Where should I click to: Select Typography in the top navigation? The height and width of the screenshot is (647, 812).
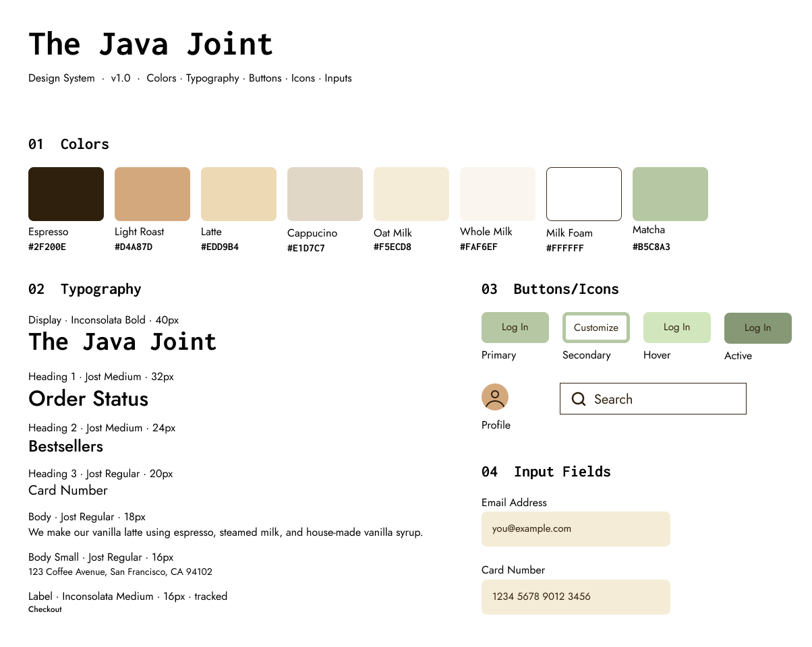tap(212, 78)
